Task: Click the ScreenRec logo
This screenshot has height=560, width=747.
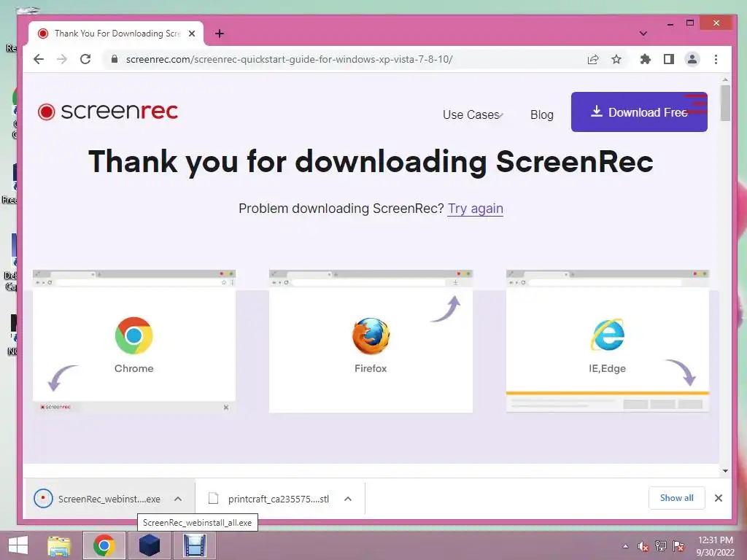Action: pyautogui.click(x=108, y=112)
